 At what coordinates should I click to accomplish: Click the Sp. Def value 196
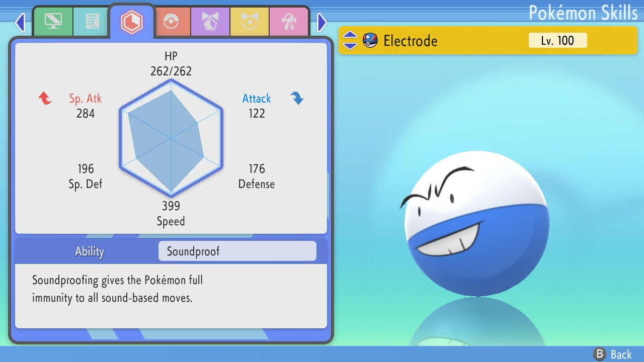click(x=86, y=169)
